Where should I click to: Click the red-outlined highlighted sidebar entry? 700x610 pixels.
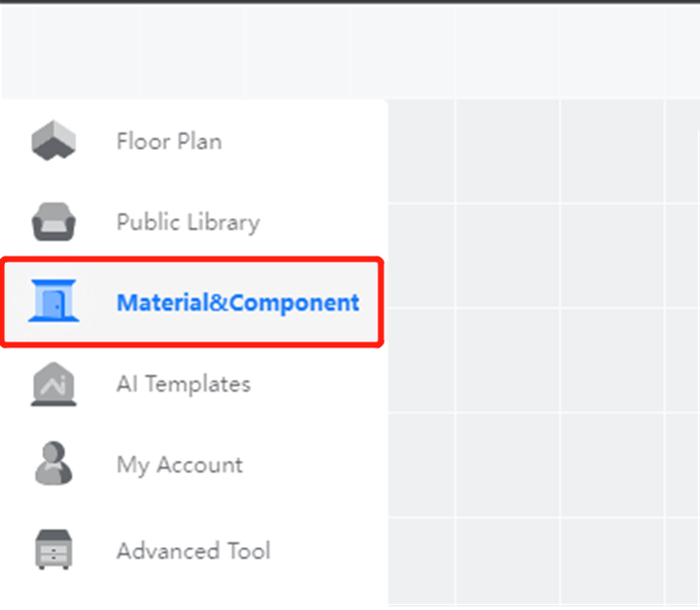192,303
